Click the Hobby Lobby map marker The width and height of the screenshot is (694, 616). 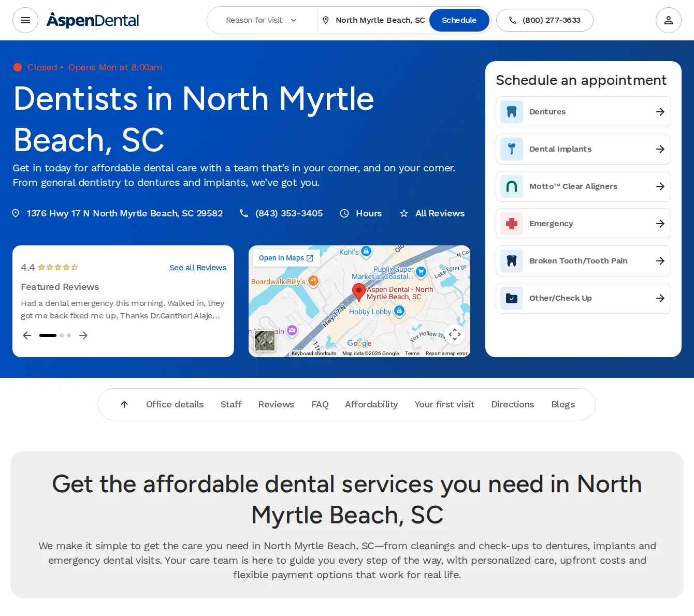(x=399, y=311)
